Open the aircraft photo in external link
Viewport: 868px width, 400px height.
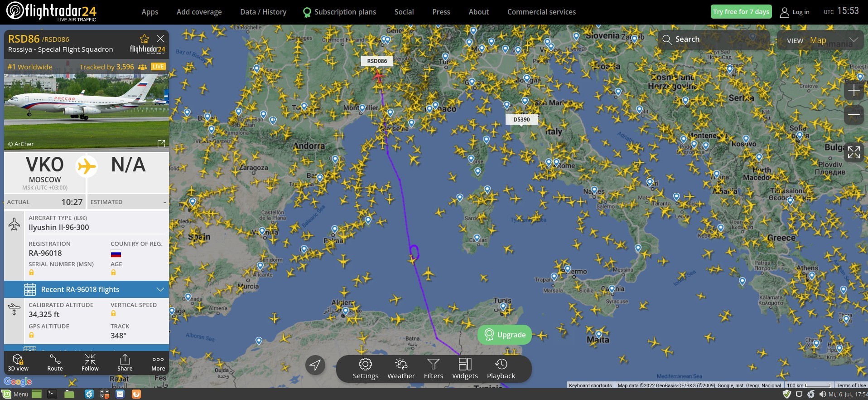coord(161,143)
